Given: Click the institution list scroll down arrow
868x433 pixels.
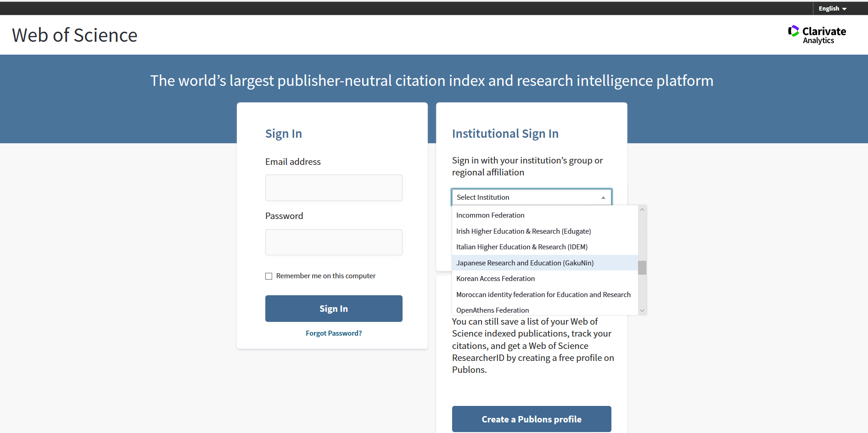Looking at the screenshot, I should tap(642, 311).
